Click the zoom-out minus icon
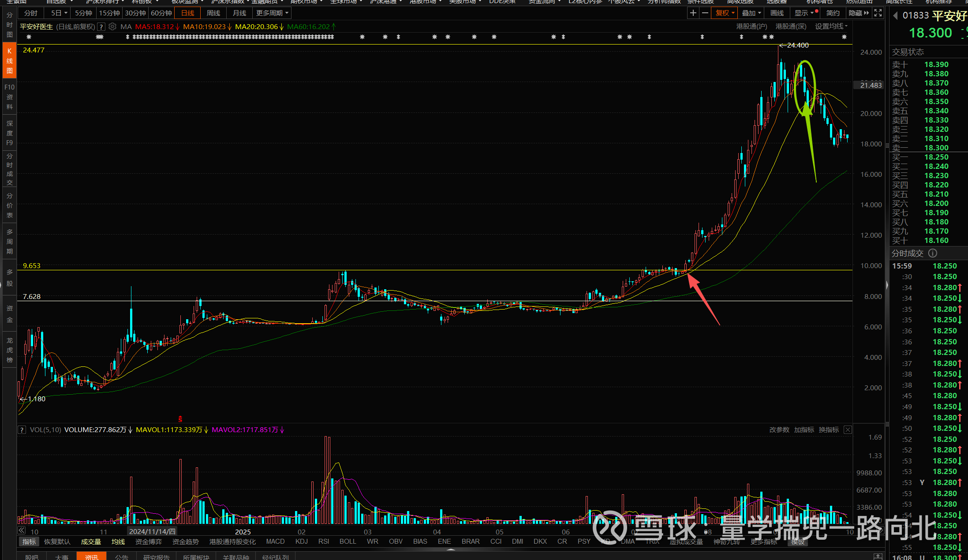The height and width of the screenshot is (560, 968). pos(705,13)
